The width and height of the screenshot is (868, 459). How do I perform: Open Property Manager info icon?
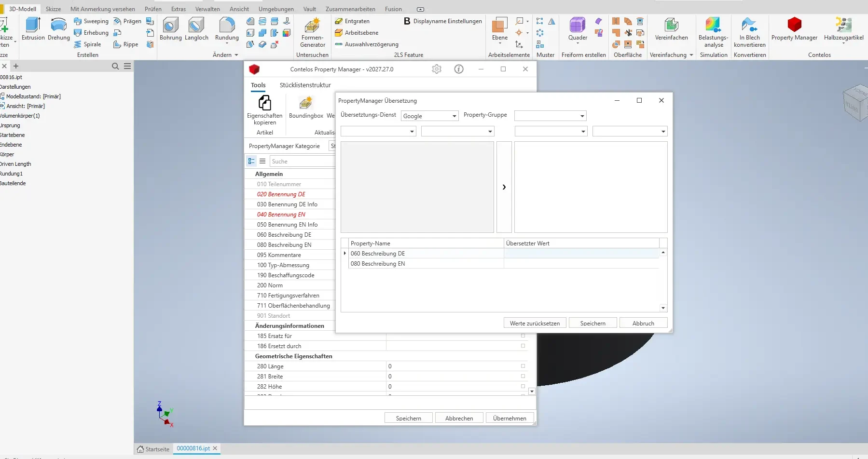459,69
